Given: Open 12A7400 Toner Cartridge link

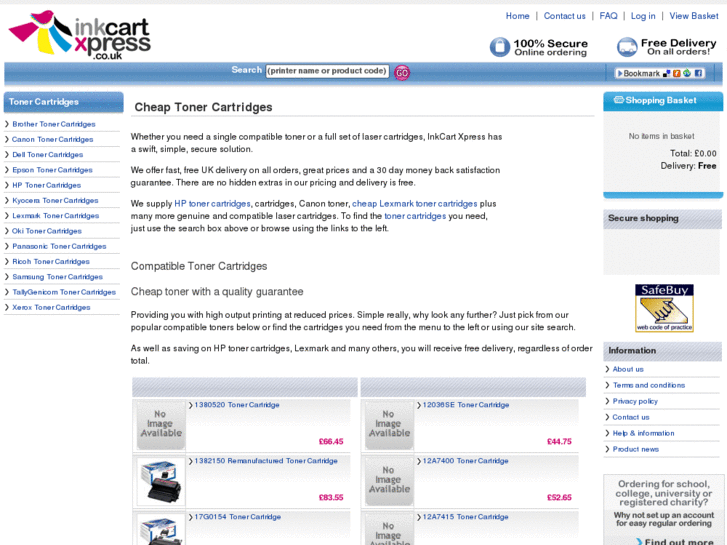Looking at the screenshot, I should tap(466, 461).
